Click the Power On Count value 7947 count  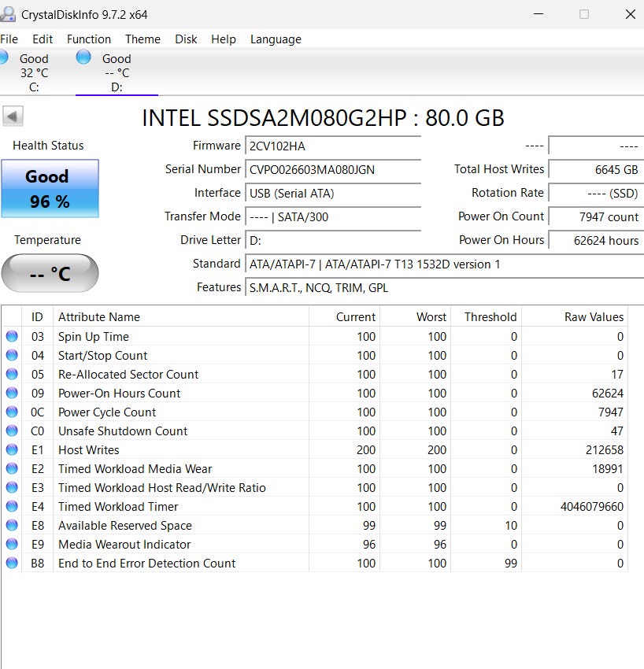point(596,216)
